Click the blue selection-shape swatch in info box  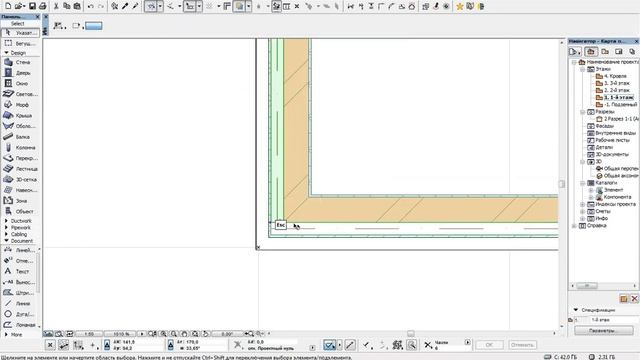93,26
